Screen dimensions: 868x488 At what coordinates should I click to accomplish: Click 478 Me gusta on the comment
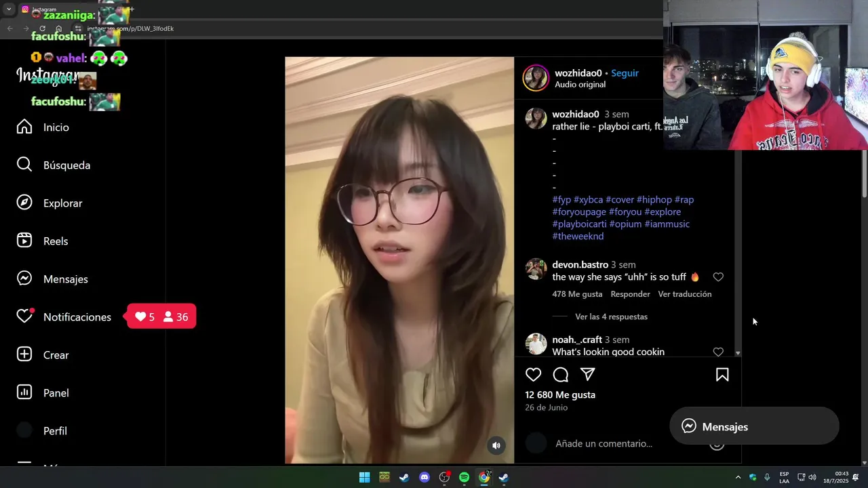[577, 294]
